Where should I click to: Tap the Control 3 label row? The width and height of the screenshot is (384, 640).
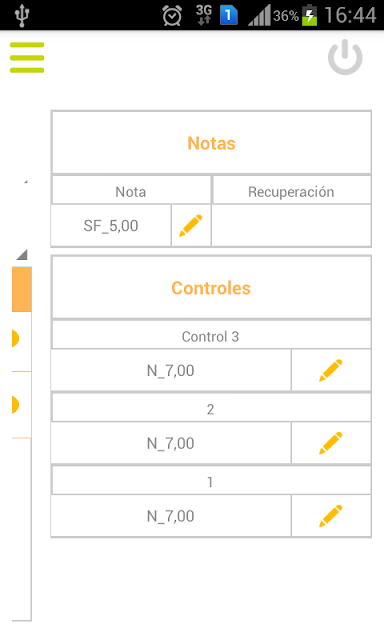coord(211,336)
